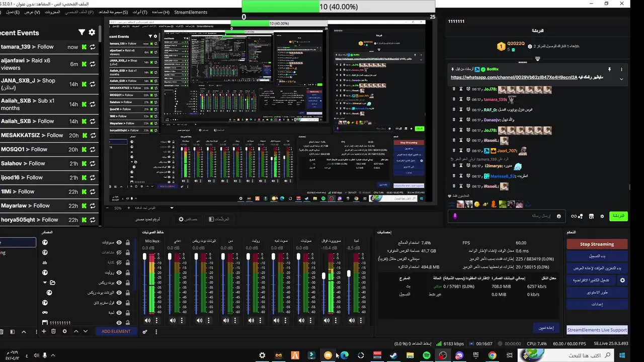This screenshot has width=644, height=362.
Task: Toggle lock on لعبة source
Action: (127, 313)
